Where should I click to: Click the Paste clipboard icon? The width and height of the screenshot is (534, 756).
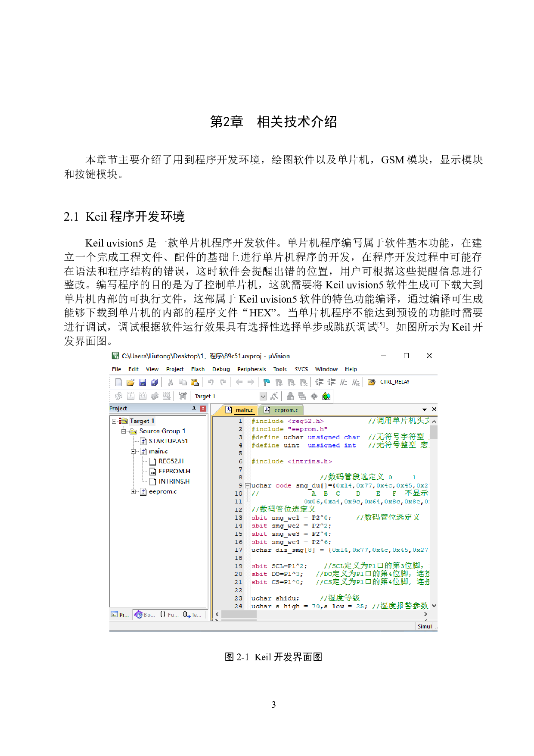click(195, 382)
